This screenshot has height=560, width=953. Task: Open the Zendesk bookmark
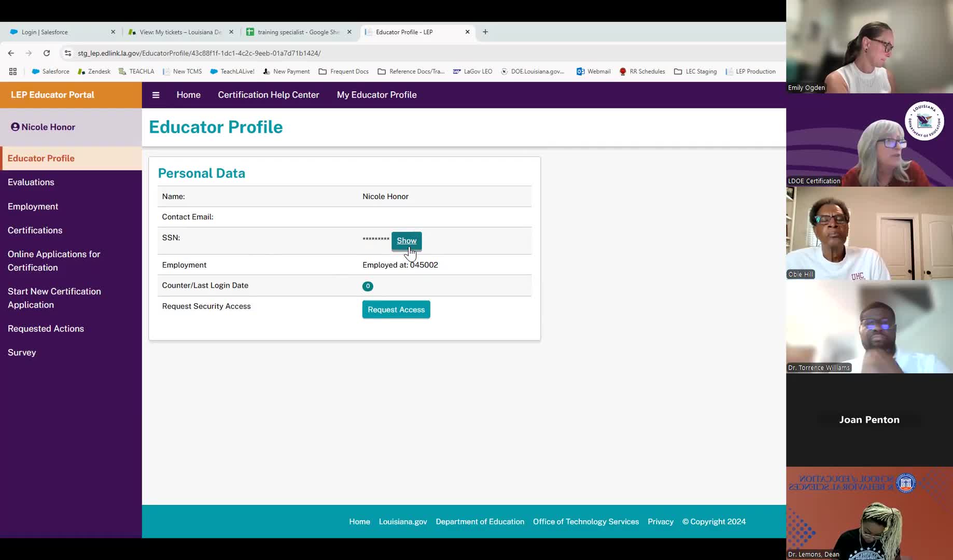[94, 72]
